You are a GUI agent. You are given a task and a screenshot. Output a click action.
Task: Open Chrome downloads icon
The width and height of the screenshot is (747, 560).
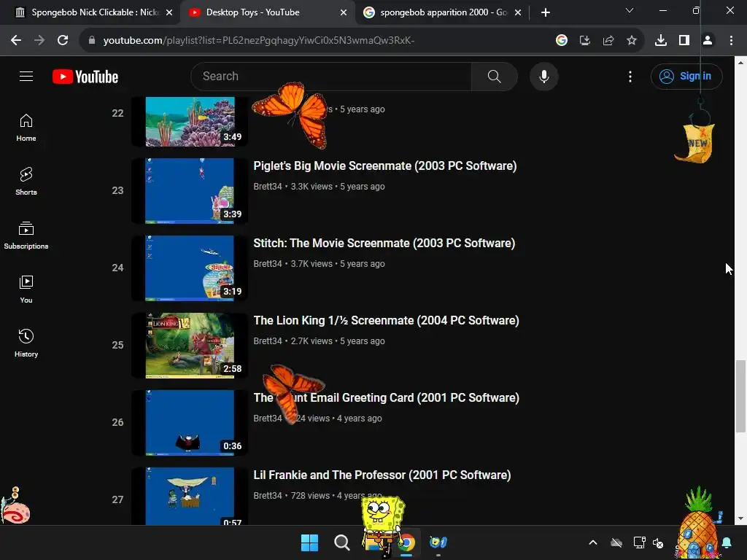click(661, 40)
